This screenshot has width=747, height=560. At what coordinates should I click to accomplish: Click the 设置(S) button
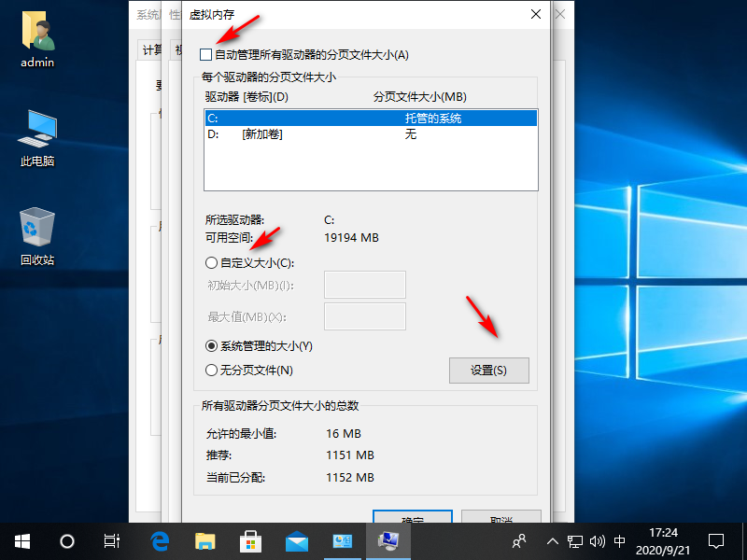pyautogui.click(x=488, y=370)
